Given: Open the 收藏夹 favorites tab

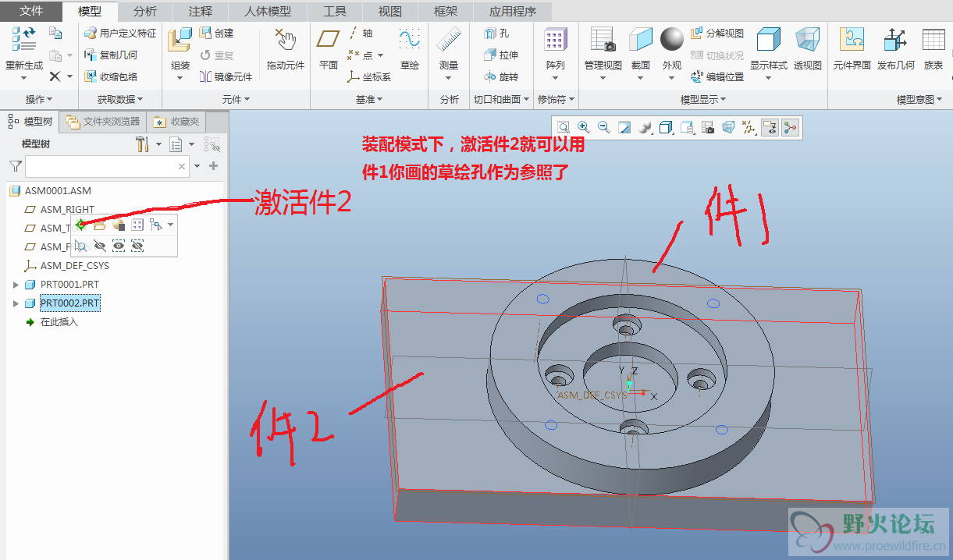Looking at the screenshot, I should click(x=176, y=122).
